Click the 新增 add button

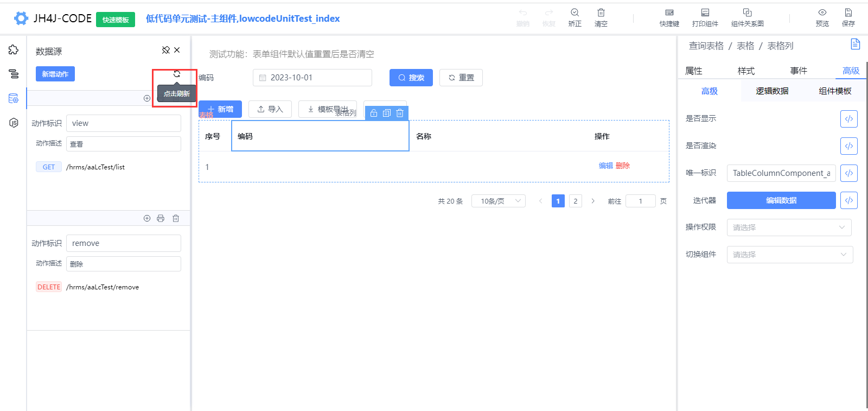pos(220,109)
